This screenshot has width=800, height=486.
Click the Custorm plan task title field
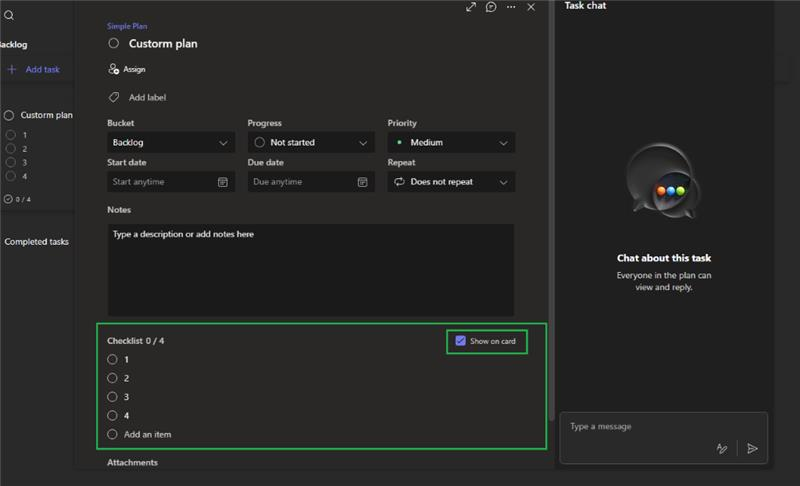click(x=163, y=43)
